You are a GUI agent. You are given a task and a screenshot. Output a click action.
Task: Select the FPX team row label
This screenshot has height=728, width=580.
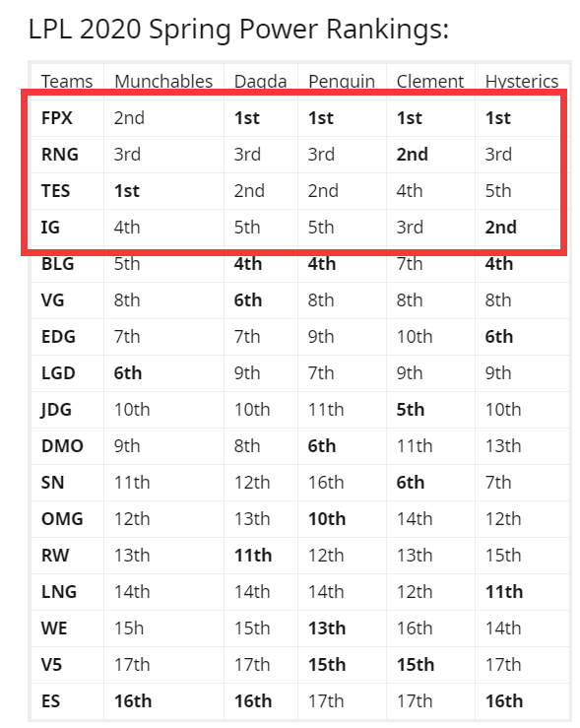(x=56, y=118)
